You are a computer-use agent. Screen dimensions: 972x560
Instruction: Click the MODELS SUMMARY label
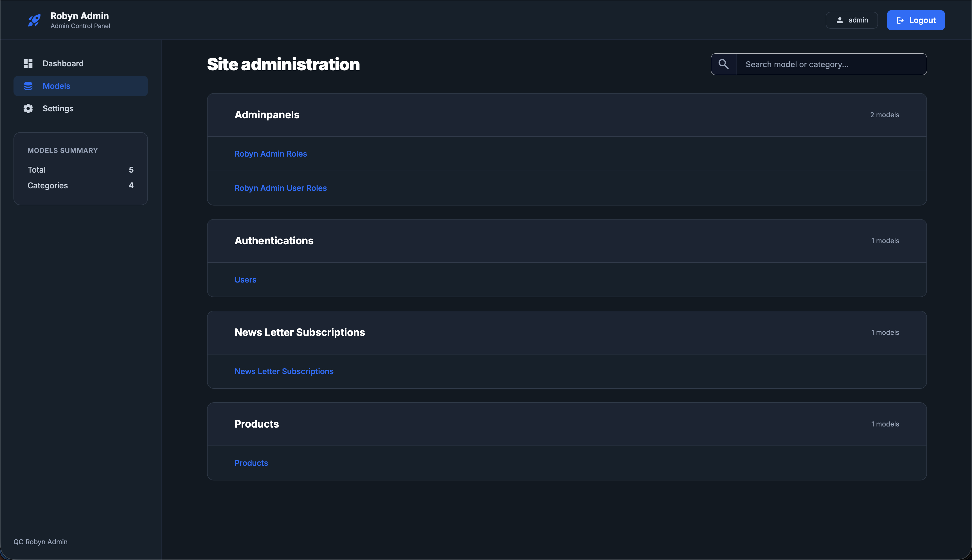pos(63,151)
